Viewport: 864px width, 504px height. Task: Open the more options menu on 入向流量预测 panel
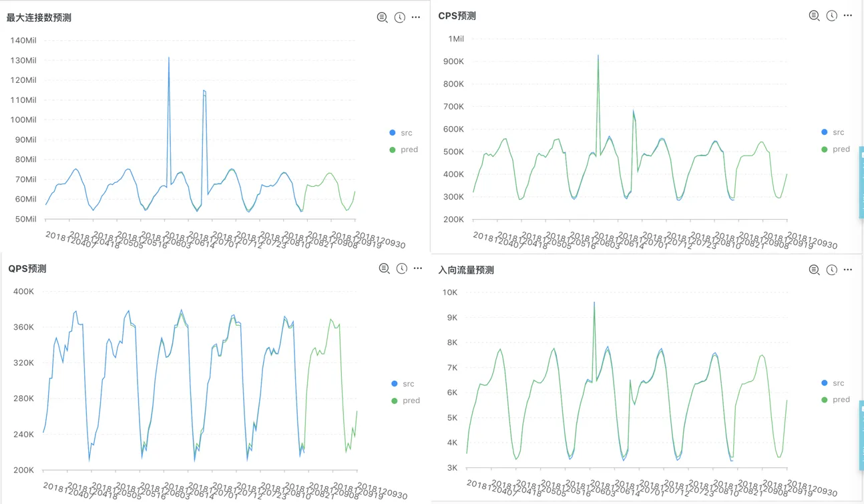pos(848,270)
